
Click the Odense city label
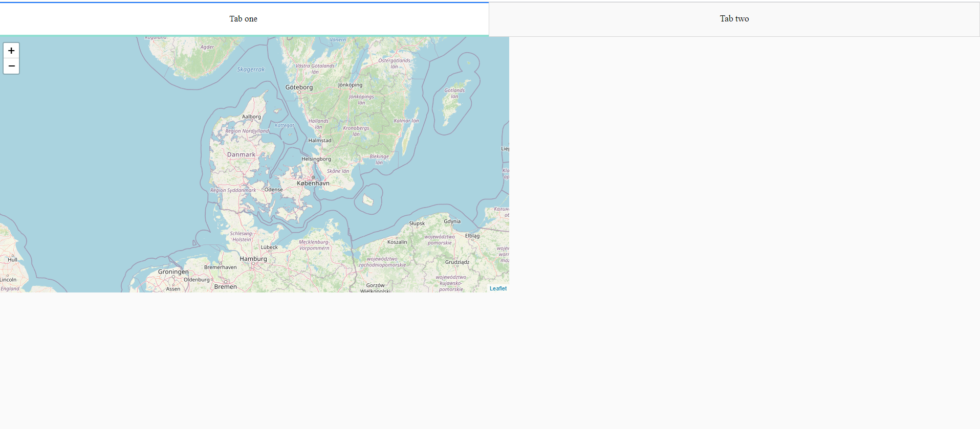pos(273,190)
